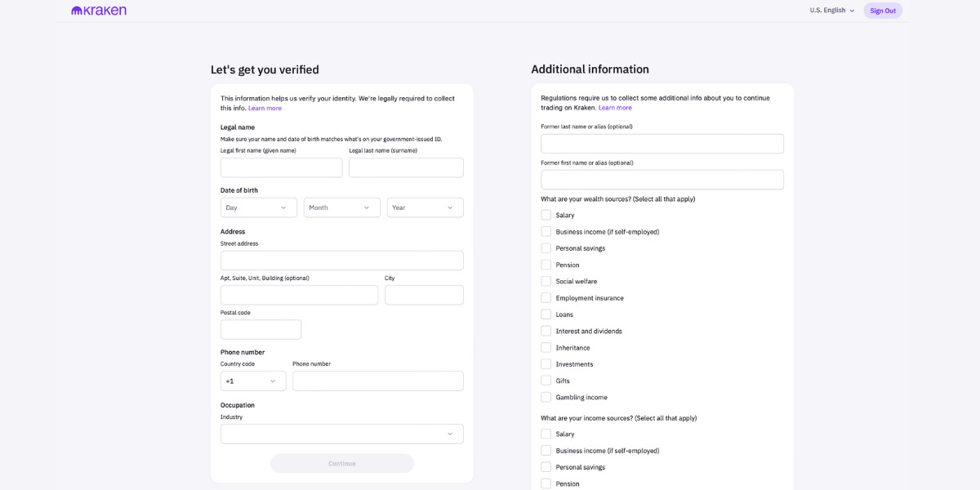980x490 pixels.
Task: Click the Street address field
Action: tap(341, 260)
